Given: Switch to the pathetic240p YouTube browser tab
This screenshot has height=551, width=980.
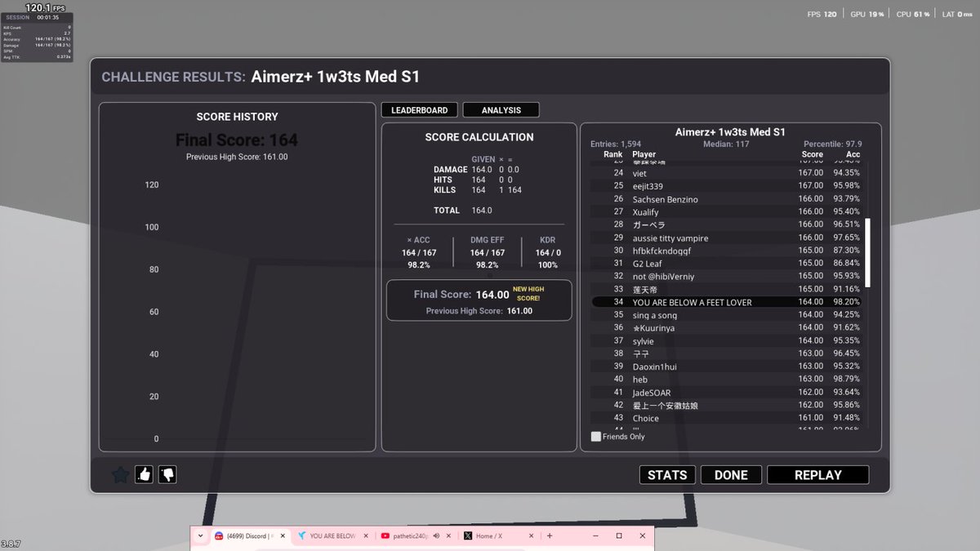Looking at the screenshot, I should click(x=415, y=535).
